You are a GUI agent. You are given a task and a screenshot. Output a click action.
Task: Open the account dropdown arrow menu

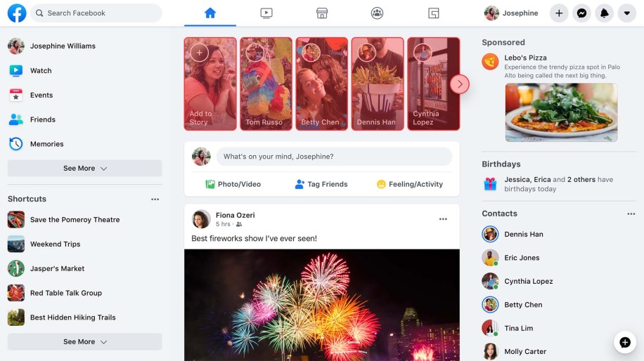pyautogui.click(x=626, y=13)
